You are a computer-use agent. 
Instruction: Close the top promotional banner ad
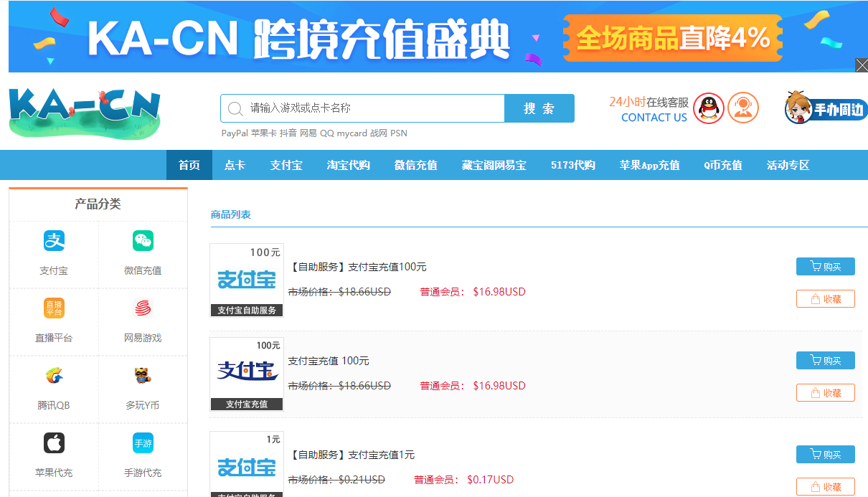pyautogui.click(x=862, y=65)
